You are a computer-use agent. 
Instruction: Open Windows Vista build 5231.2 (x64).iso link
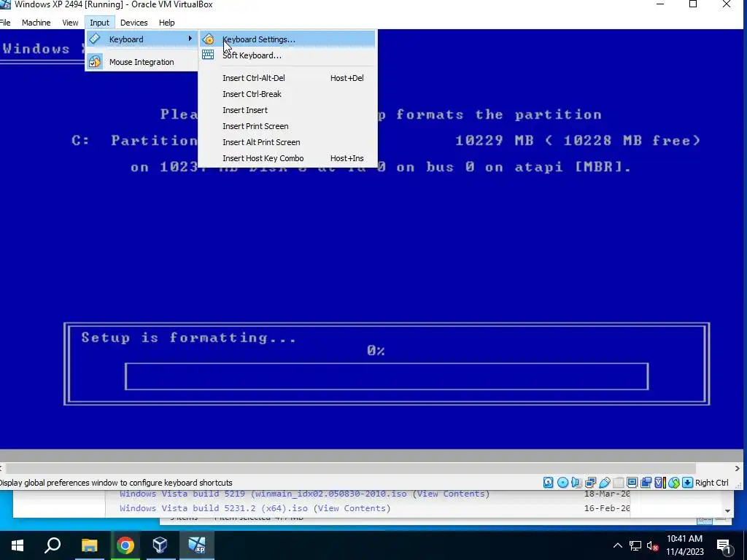point(214,508)
